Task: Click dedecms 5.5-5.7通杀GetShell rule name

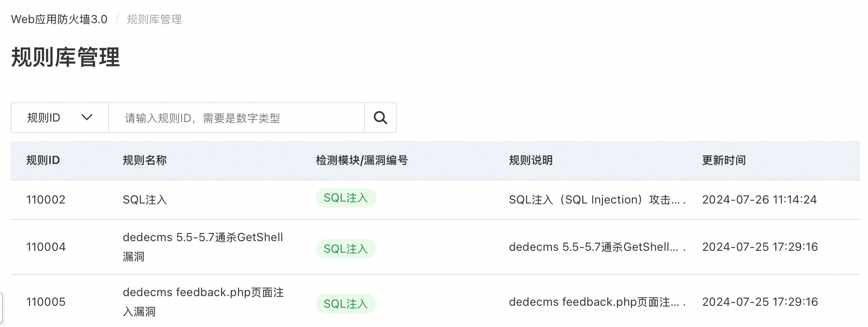Action: pos(203,247)
